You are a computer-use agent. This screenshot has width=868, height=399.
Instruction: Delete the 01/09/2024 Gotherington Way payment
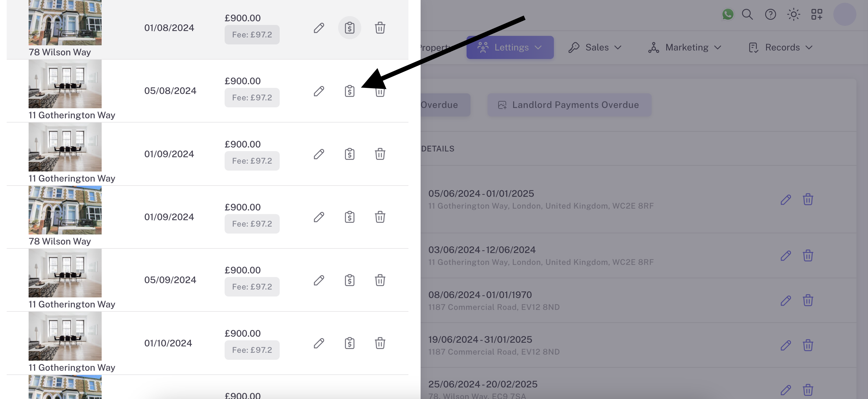coord(380,154)
